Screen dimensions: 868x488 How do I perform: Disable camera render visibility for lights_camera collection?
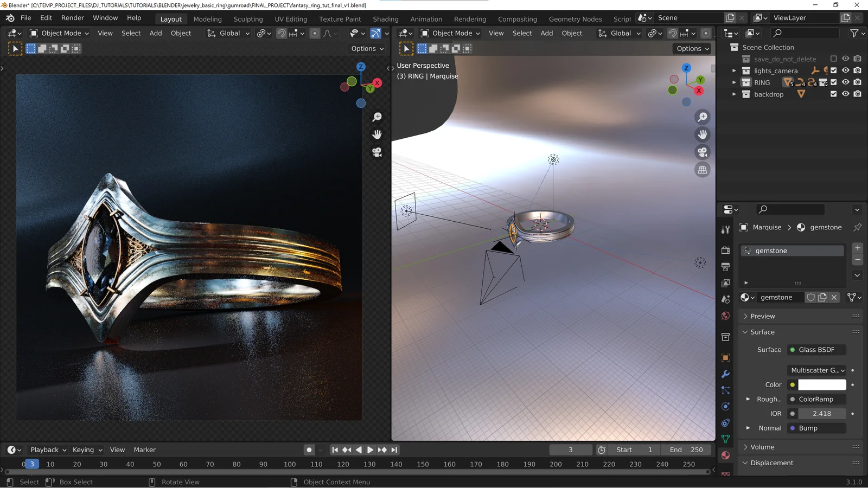857,70
